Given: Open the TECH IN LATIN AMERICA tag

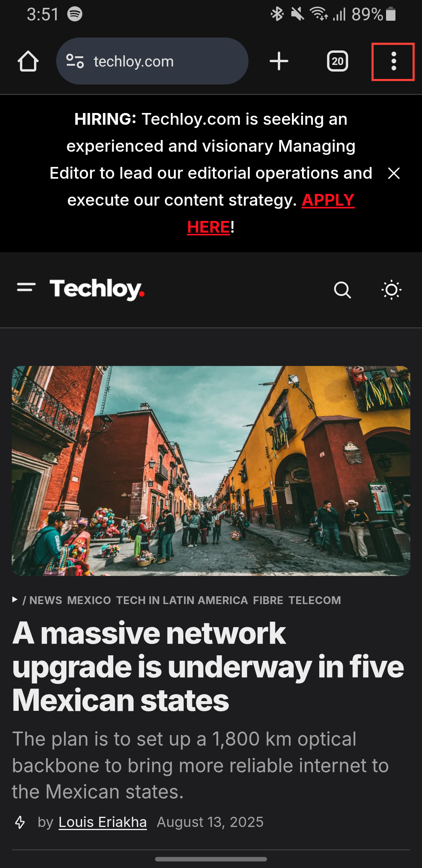Looking at the screenshot, I should coord(182,600).
